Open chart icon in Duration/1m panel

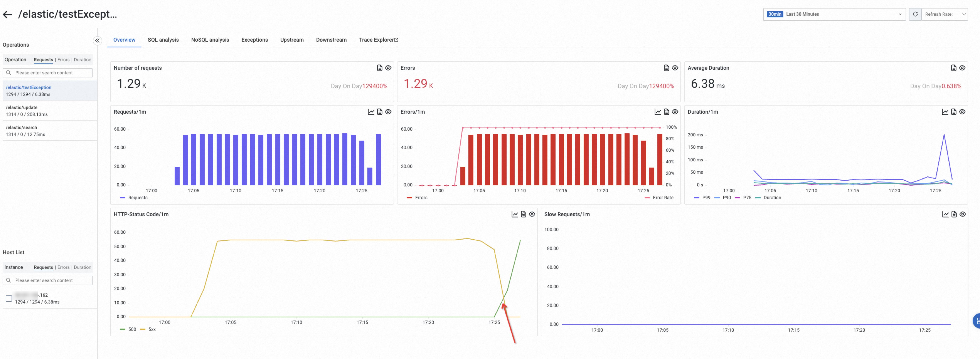(945, 112)
